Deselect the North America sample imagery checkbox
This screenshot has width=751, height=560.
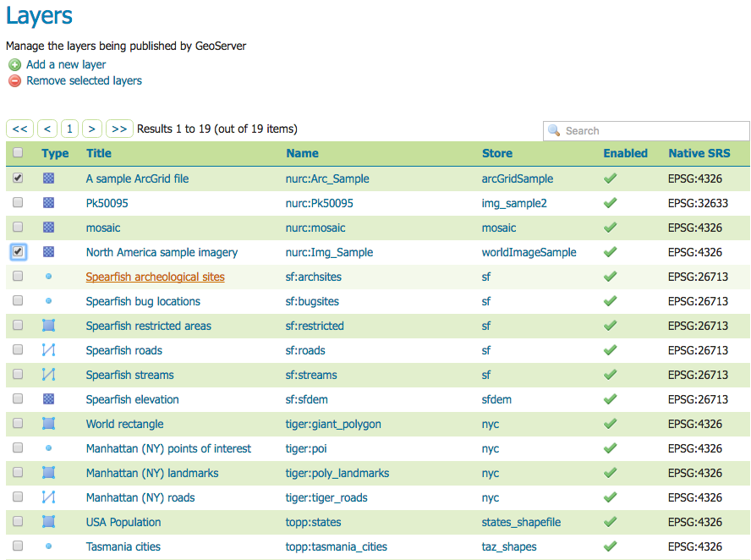click(17, 251)
